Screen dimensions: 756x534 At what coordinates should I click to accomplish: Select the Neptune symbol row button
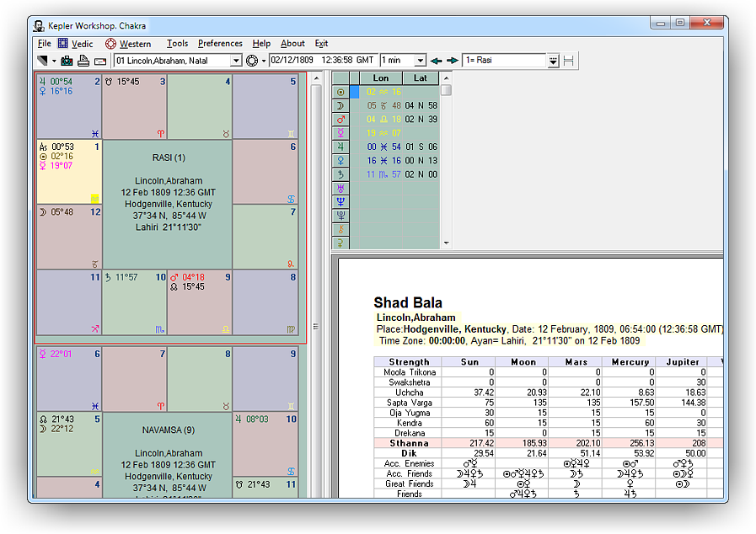[340, 202]
